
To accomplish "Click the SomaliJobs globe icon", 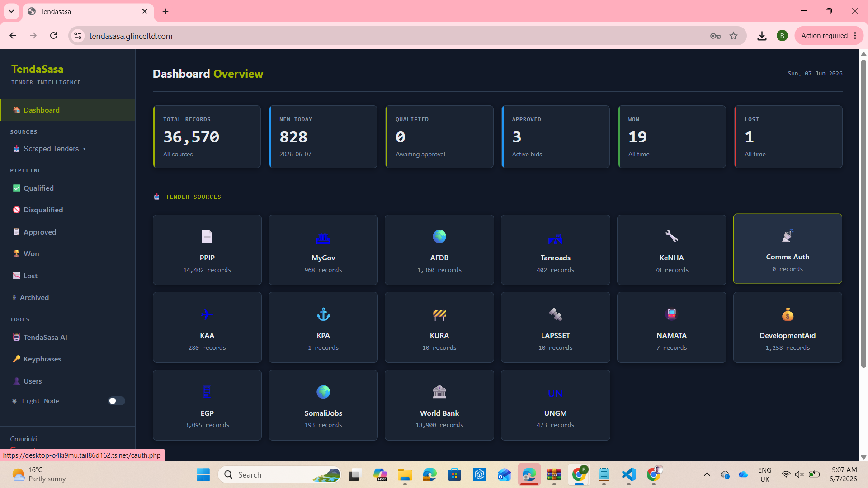I will (x=323, y=392).
